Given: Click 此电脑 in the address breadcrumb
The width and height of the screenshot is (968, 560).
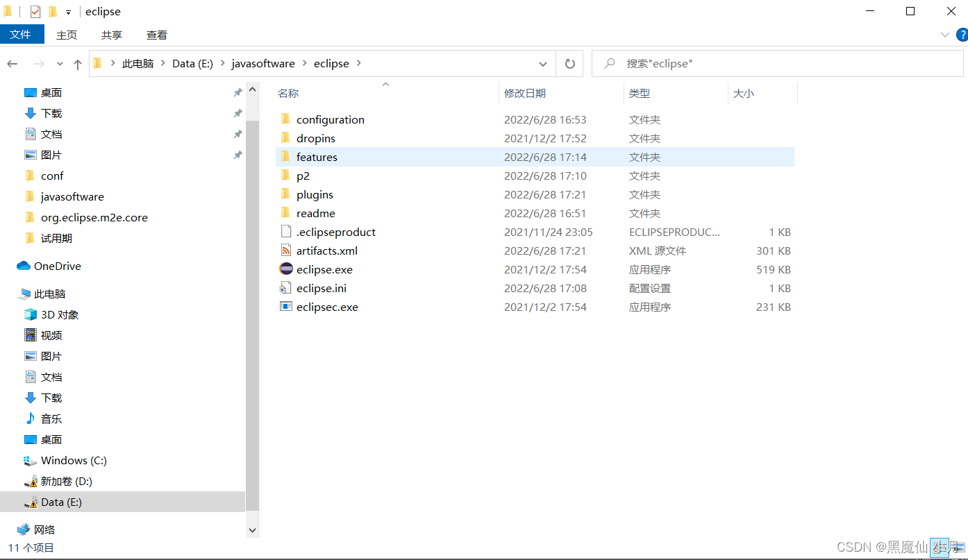Looking at the screenshot, I should [137, 64].
